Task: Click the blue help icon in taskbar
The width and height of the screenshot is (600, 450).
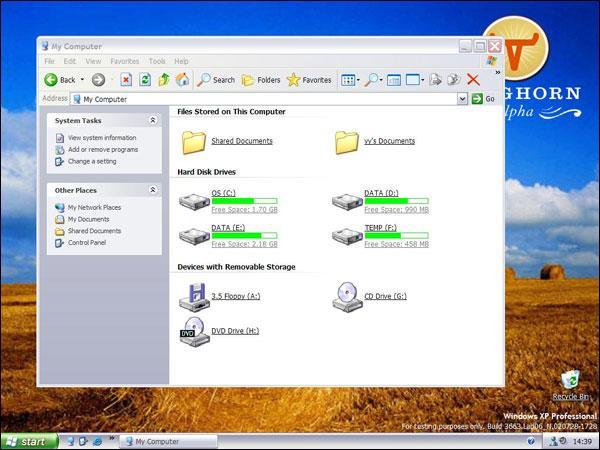Action: point(531,442)
